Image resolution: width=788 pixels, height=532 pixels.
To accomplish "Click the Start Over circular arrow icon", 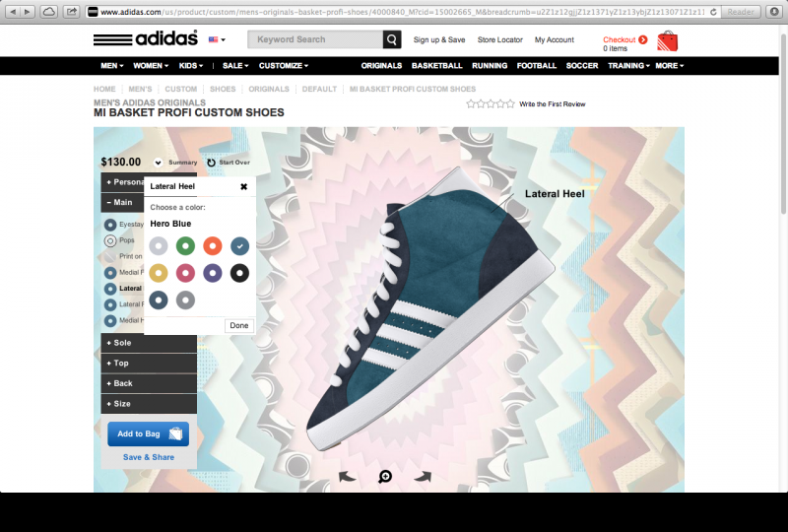I will point(211,163).
